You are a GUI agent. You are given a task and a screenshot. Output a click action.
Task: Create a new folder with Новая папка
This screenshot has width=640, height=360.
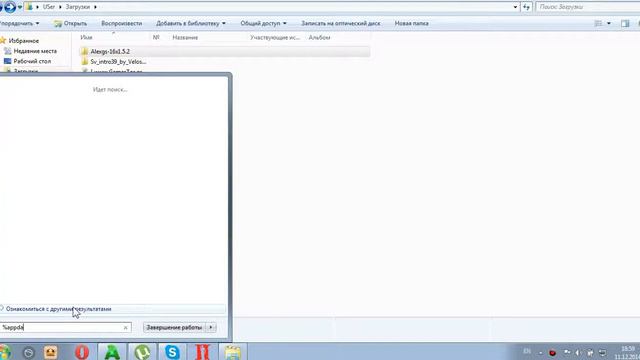pos(411,23)
